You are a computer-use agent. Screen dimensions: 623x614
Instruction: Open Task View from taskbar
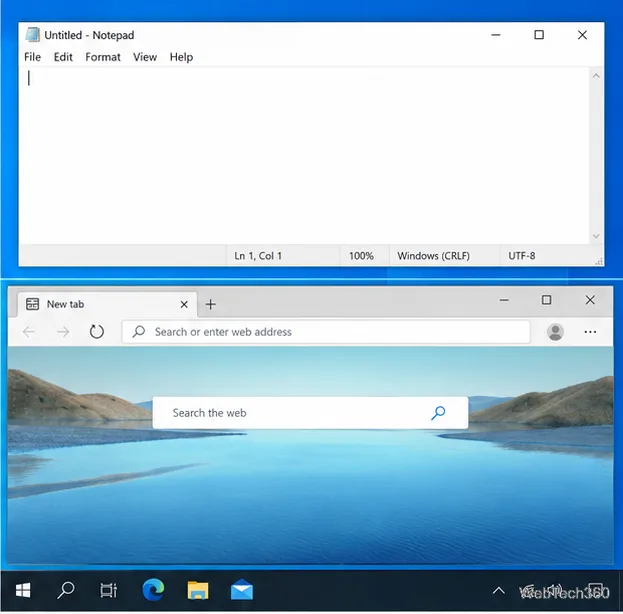(108, 591)
